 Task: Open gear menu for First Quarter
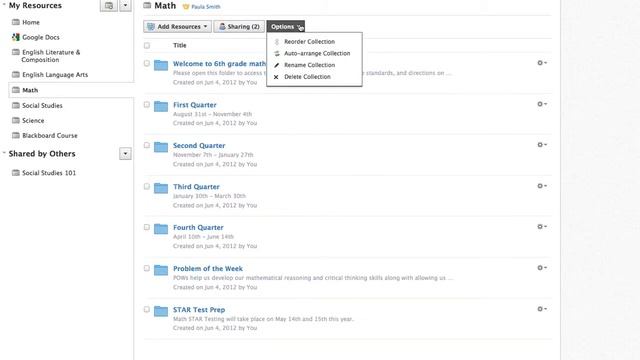coord(542,104)
